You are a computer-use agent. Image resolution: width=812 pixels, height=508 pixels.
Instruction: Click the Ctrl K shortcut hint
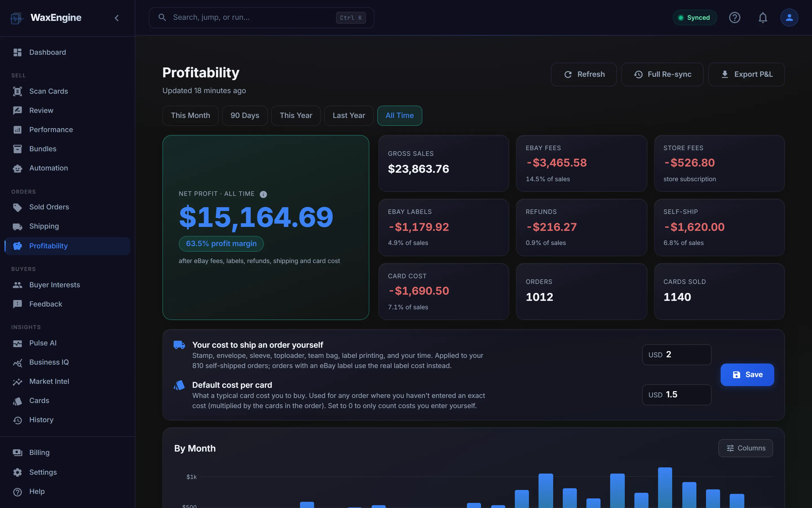[x=351, y=18]
